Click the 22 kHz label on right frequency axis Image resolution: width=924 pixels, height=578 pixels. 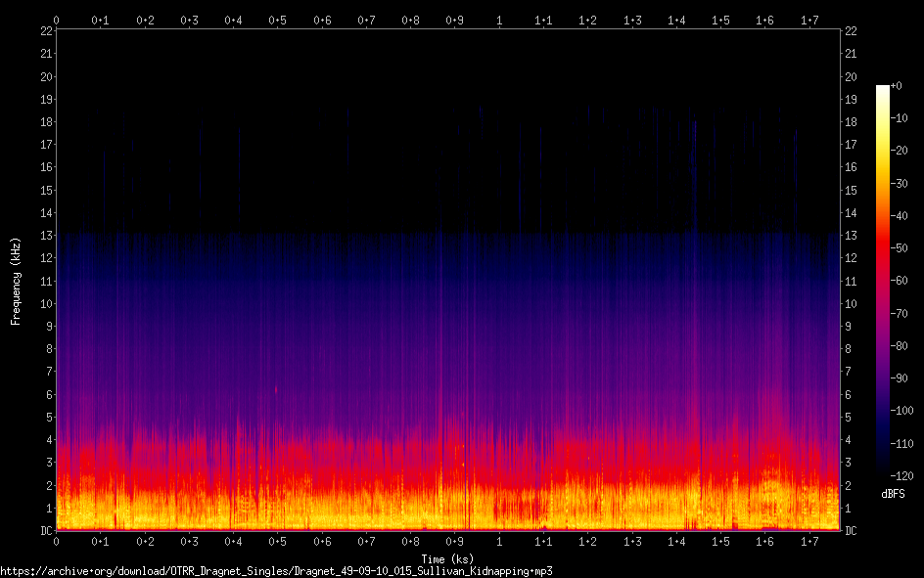[x=851, y=31]
